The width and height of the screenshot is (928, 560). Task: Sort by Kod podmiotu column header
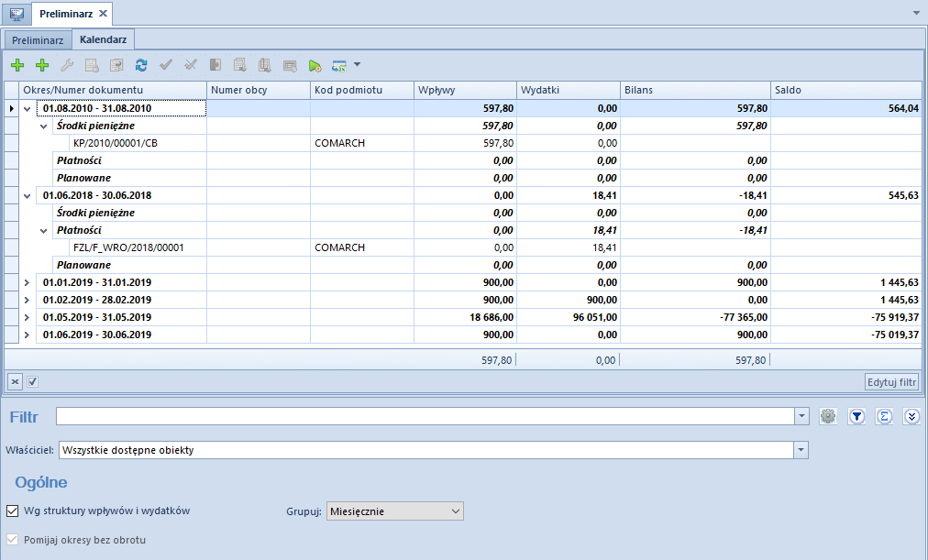click(362, 90)
